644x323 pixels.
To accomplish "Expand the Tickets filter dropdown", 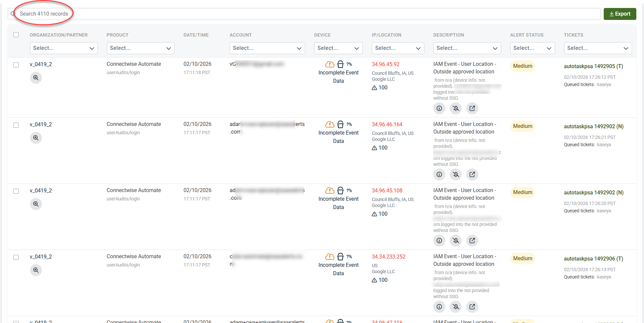I will point(597,48).
